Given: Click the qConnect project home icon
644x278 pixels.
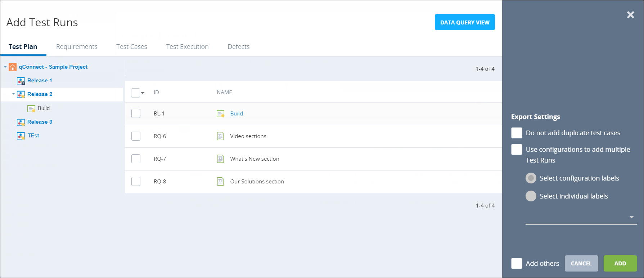Looking at the screenshot, I should (13, 67).
